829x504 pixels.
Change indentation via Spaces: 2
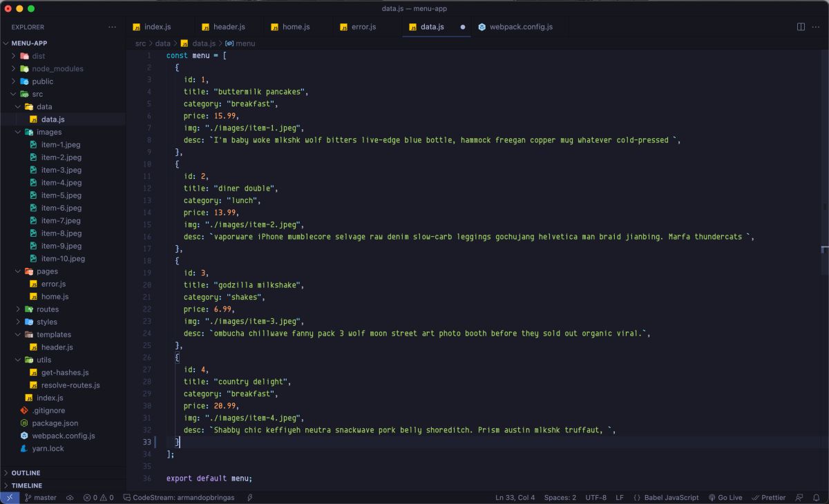(560, 497)
